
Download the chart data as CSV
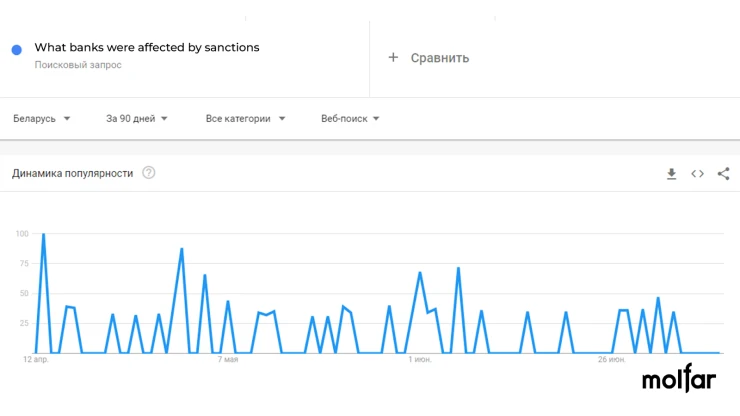pos(671,174)
